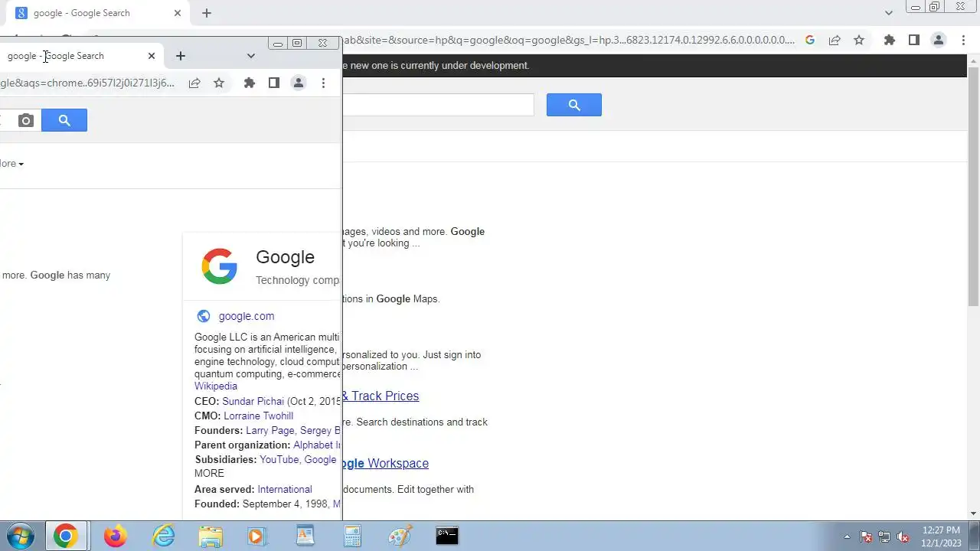Screen dimensions: 980x551
Task: Open Extensions puzzle icon in the front window
Action: point(249,83)
